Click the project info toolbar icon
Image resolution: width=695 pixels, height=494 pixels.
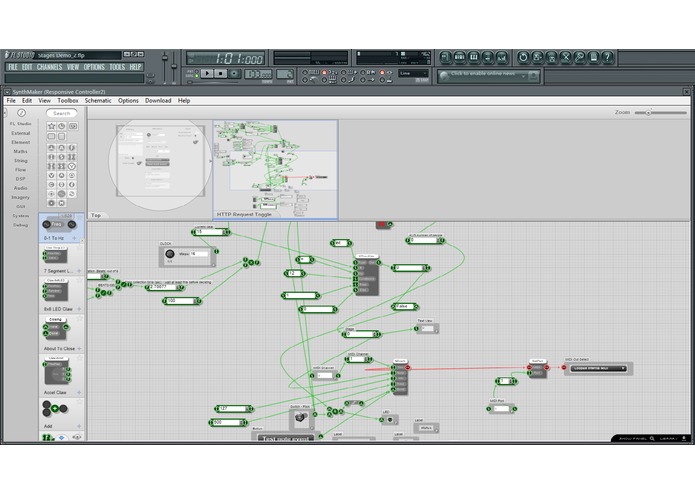click(x=593, y=57)
